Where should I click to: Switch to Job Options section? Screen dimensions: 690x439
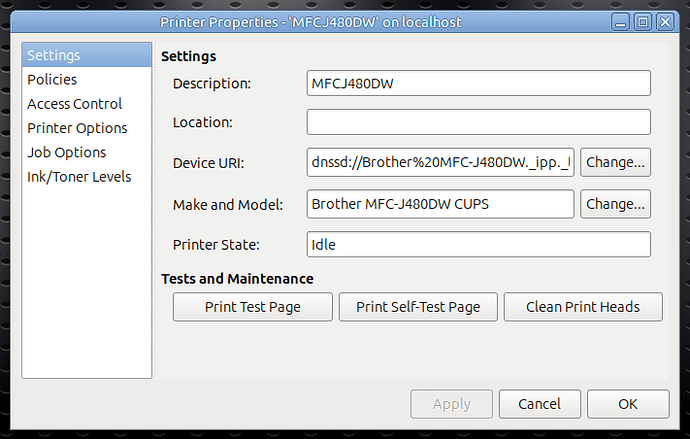click(x=87, y=152)
